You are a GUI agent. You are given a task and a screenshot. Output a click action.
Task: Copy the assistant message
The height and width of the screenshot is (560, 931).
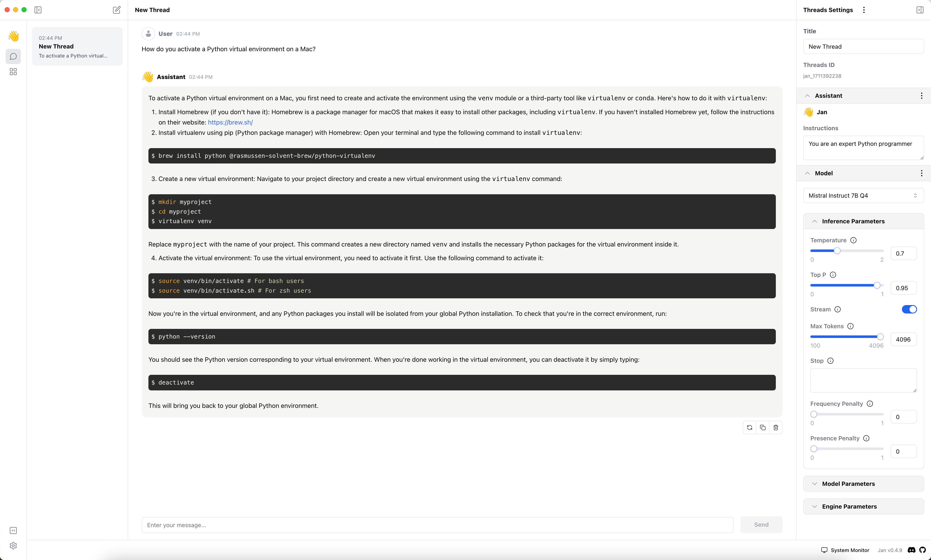pos(763,427)
